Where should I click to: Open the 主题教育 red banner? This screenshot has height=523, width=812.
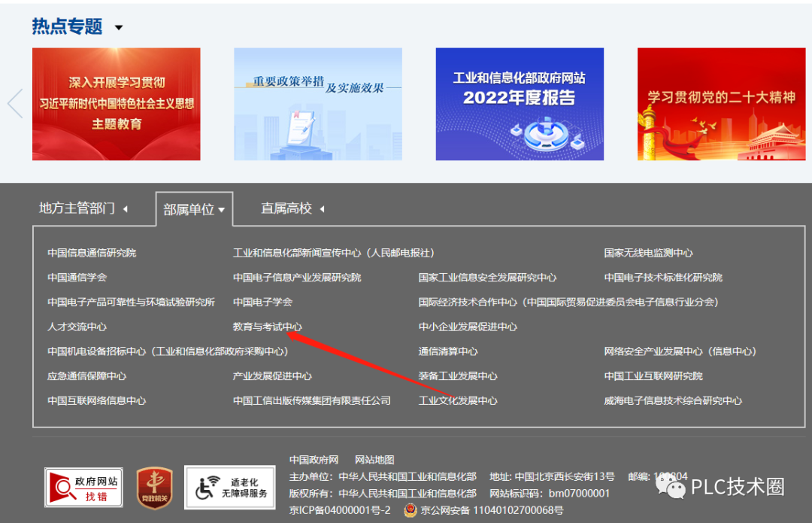click(117, 104)
